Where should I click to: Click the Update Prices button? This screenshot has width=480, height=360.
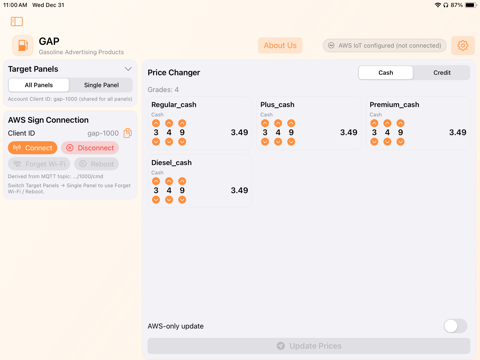(x=309, y=346)
